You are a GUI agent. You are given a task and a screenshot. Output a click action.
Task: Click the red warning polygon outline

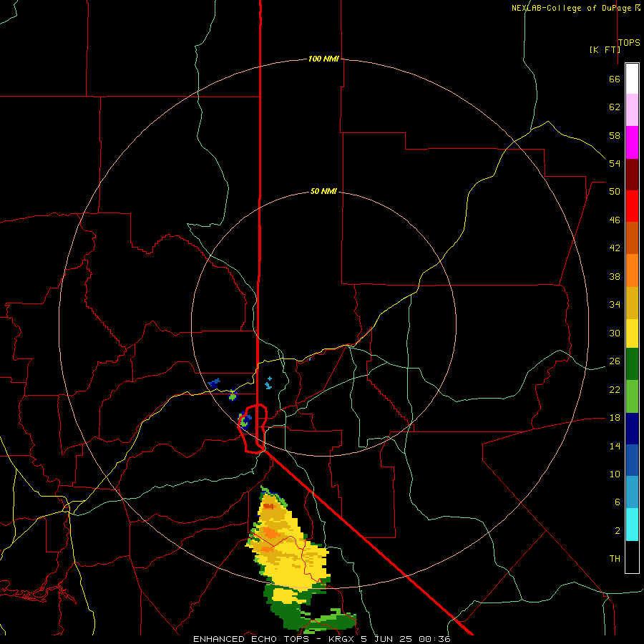click(x=253, y=429)
